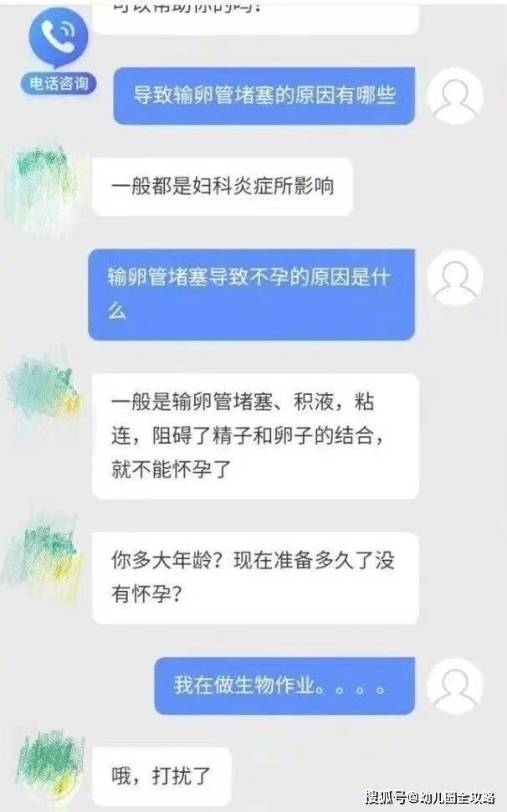Select the message 你多大年龄？现在准备多久了
The height and width of the screenshot is (812, 507).
[x=255, y=578]
